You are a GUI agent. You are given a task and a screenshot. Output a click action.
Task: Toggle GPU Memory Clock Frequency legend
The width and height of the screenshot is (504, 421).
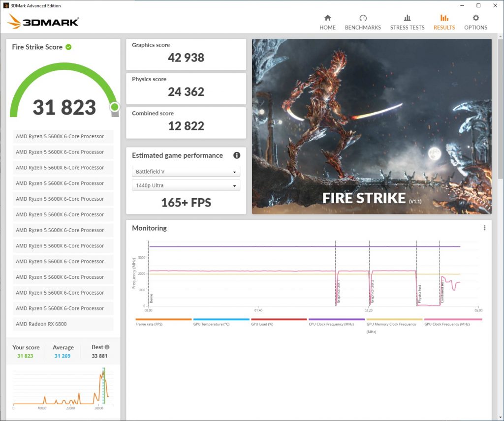[x=391, y=328]
